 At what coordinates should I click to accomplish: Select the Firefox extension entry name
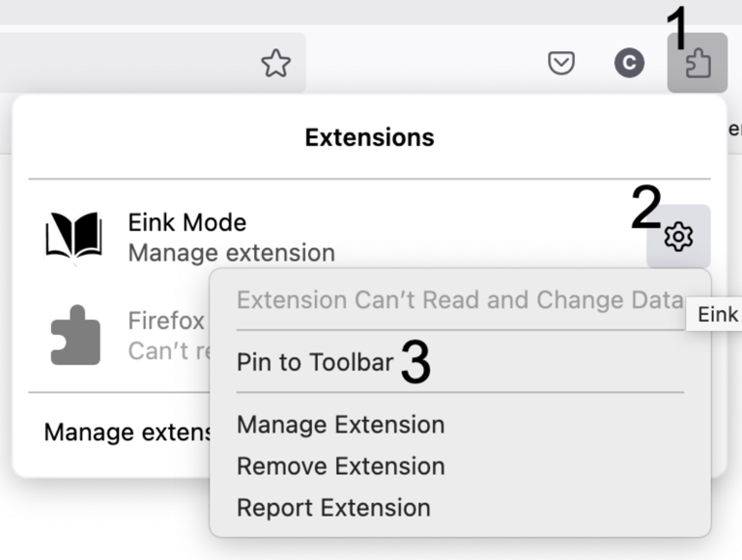click(166, 321)
